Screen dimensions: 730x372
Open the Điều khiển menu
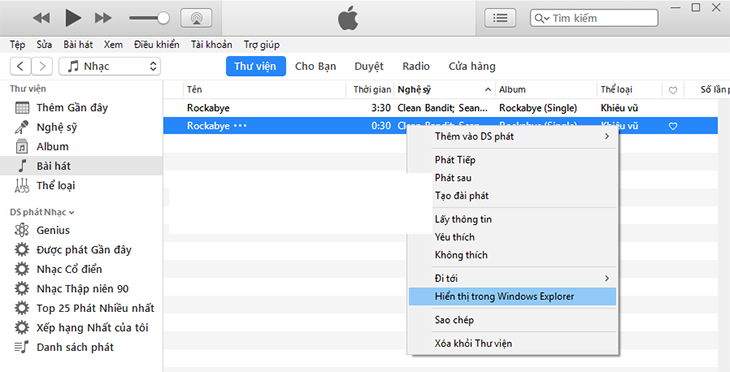point(156,45)
